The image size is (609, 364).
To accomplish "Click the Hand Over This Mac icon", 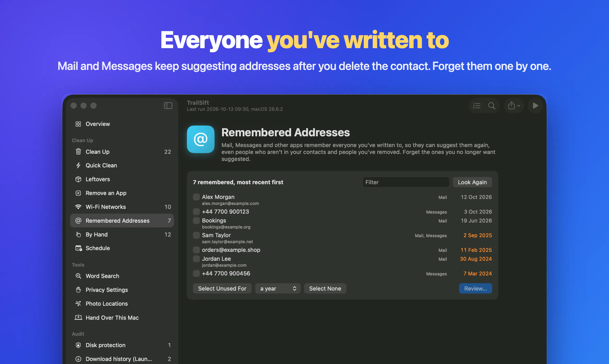I will click(78, 317).
